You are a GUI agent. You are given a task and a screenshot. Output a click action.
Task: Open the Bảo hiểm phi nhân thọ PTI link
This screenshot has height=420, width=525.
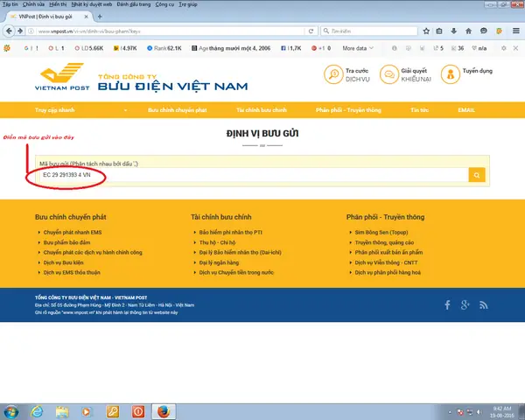tap(231, 232)
